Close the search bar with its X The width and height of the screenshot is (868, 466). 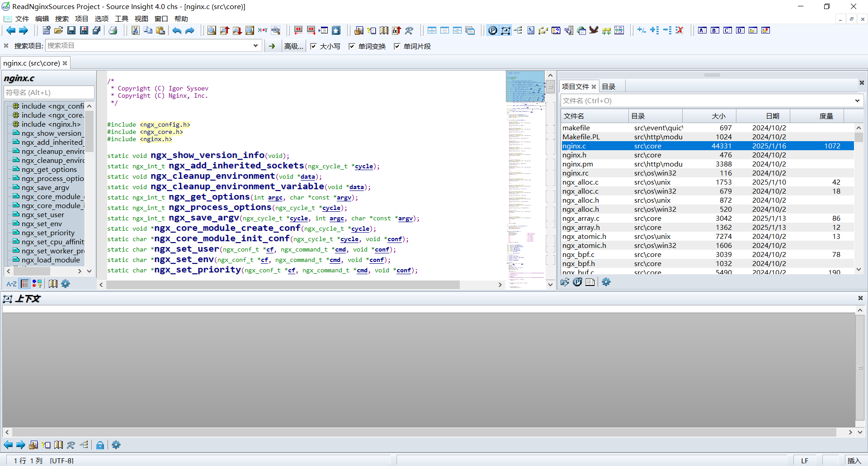[x=6, y=46]
